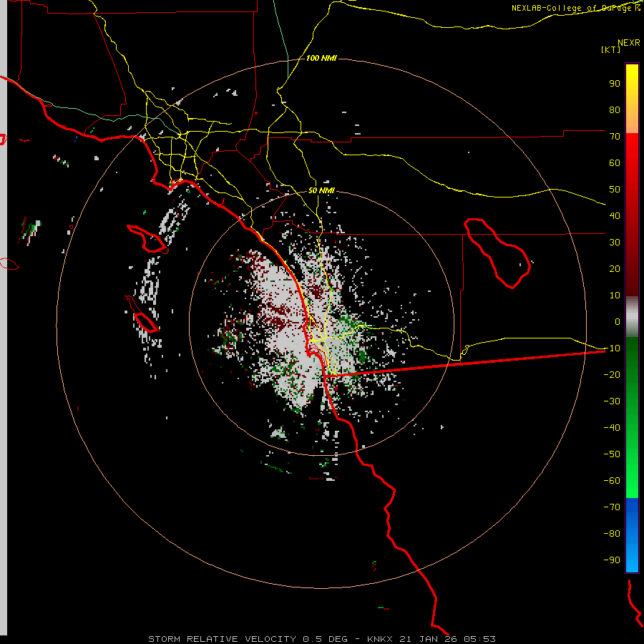
Task: Click the -50 knot scale value
Action: coord(612,454)
